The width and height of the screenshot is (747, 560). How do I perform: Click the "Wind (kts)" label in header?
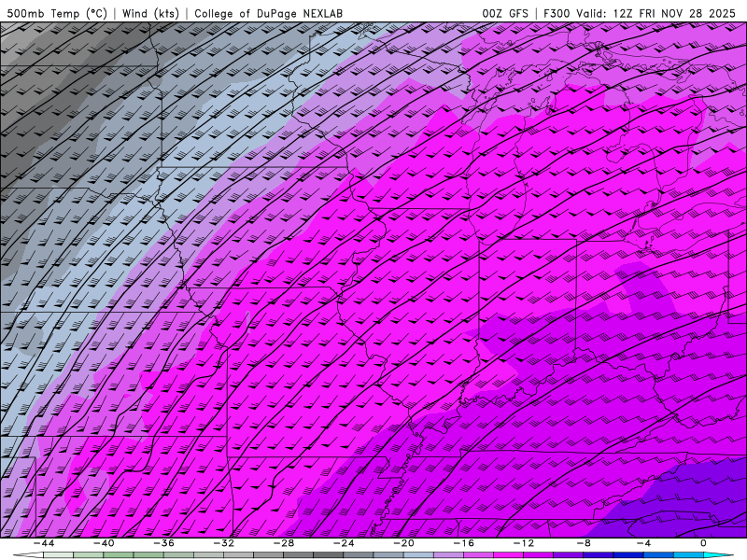coord(150,13)
